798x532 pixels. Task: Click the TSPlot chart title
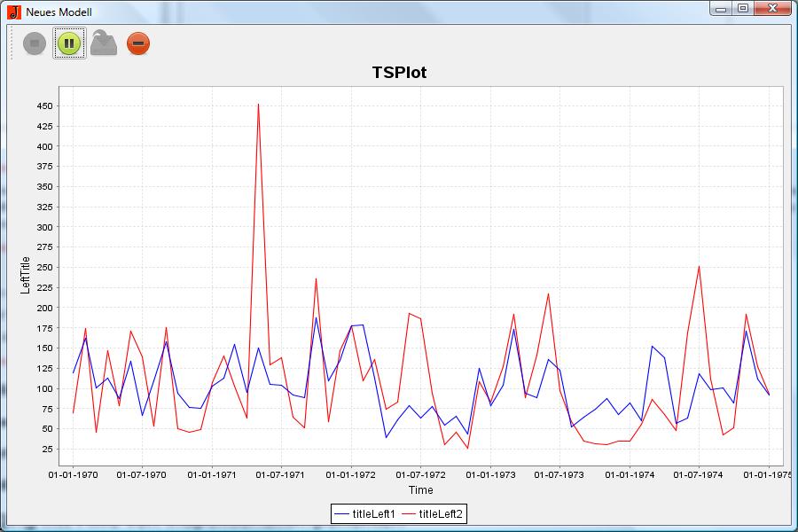click(399, 73)
